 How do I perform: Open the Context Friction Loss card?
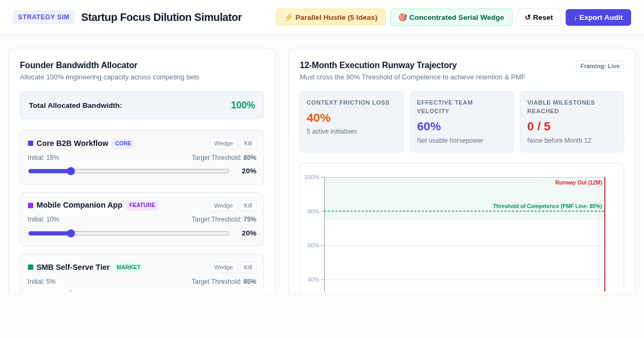352,122
